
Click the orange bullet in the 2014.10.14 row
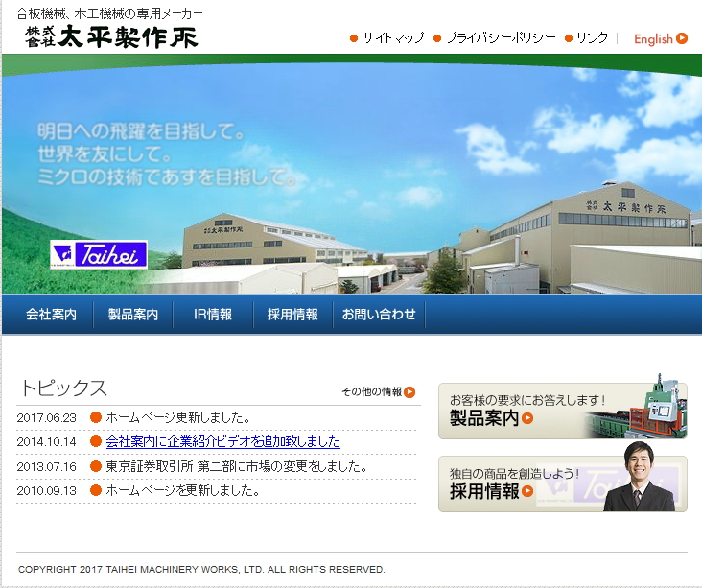(95, 441)
